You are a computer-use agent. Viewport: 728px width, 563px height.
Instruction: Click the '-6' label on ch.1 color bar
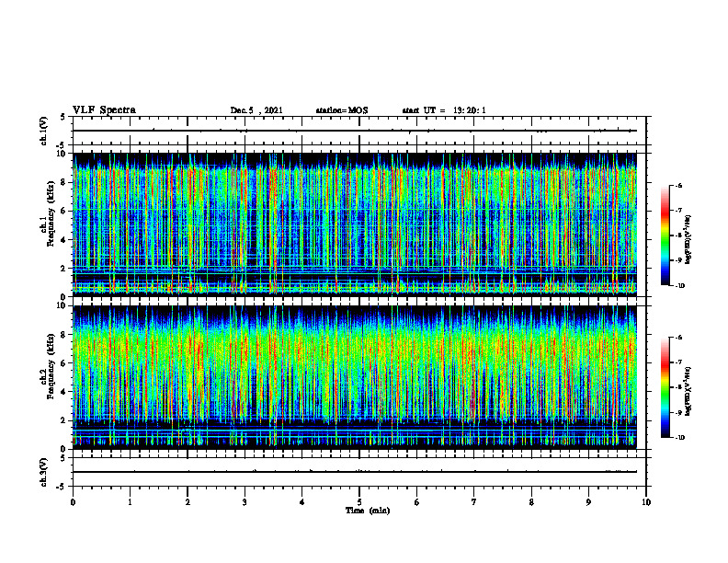pyautogui.click(x=678, y=185)
